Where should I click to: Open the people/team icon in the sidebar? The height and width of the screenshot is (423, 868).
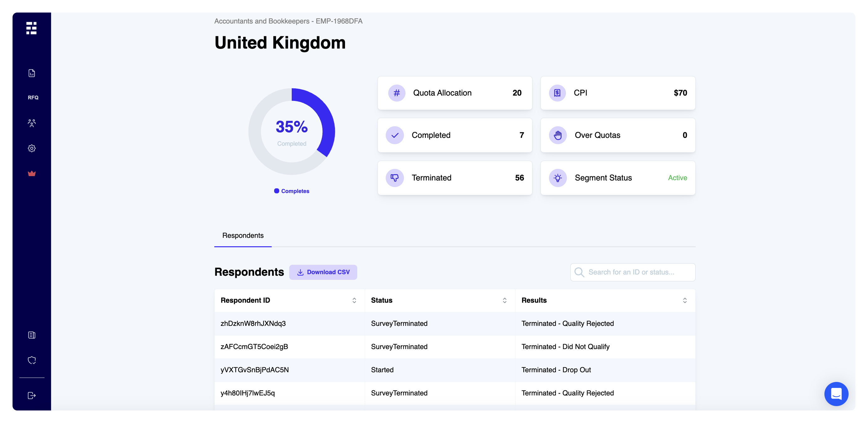click(x=32, y=123)
